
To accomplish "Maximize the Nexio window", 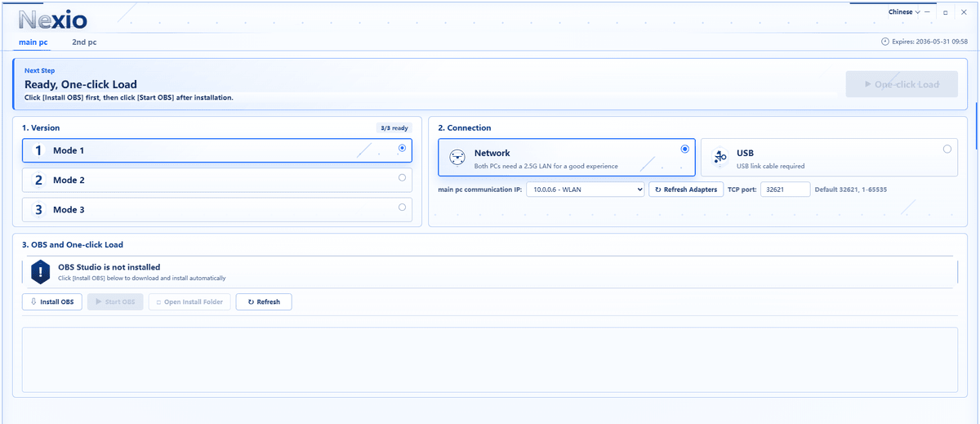I will pos(945,12).
